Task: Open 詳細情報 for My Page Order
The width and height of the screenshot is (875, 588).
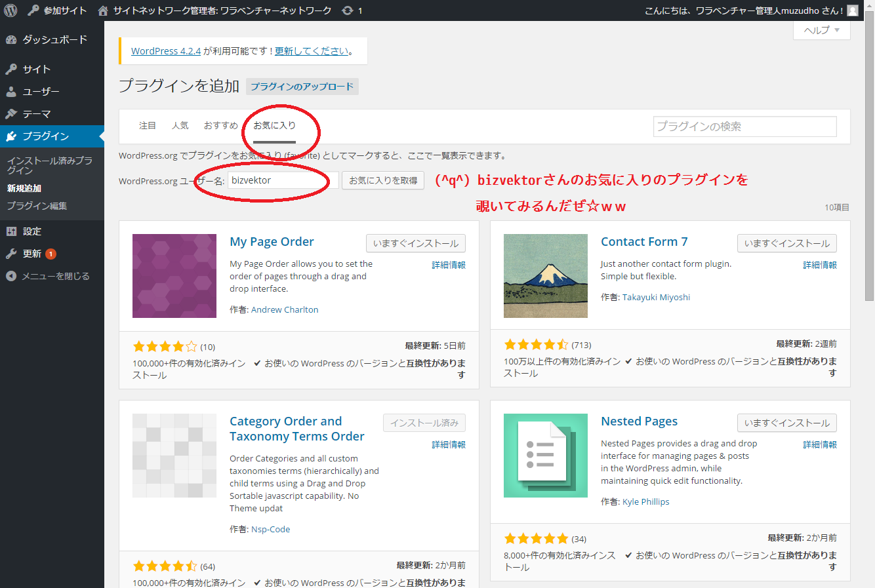Action: tap(449, 265)
